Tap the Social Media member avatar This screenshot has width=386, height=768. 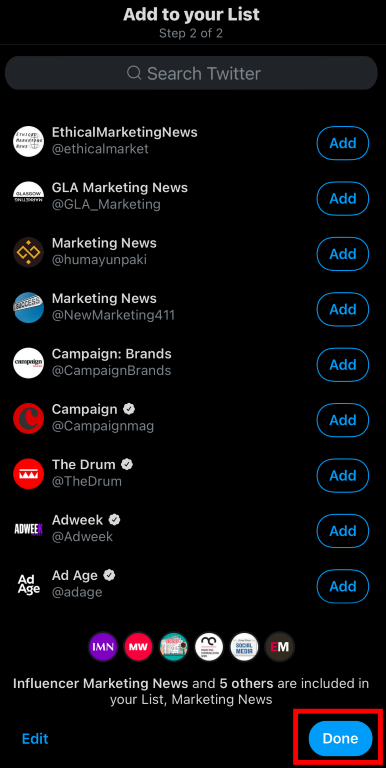244,647
